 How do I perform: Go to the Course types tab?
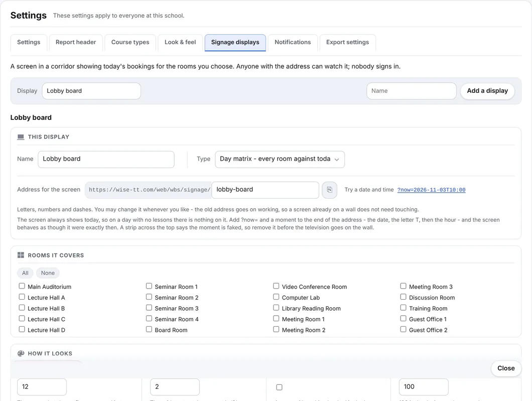[130, 42]
